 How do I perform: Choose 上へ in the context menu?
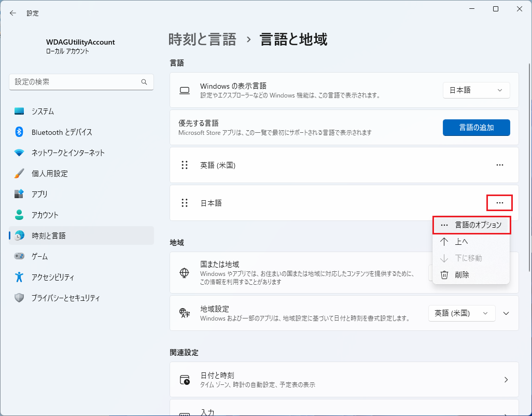(x=472, y=242)
